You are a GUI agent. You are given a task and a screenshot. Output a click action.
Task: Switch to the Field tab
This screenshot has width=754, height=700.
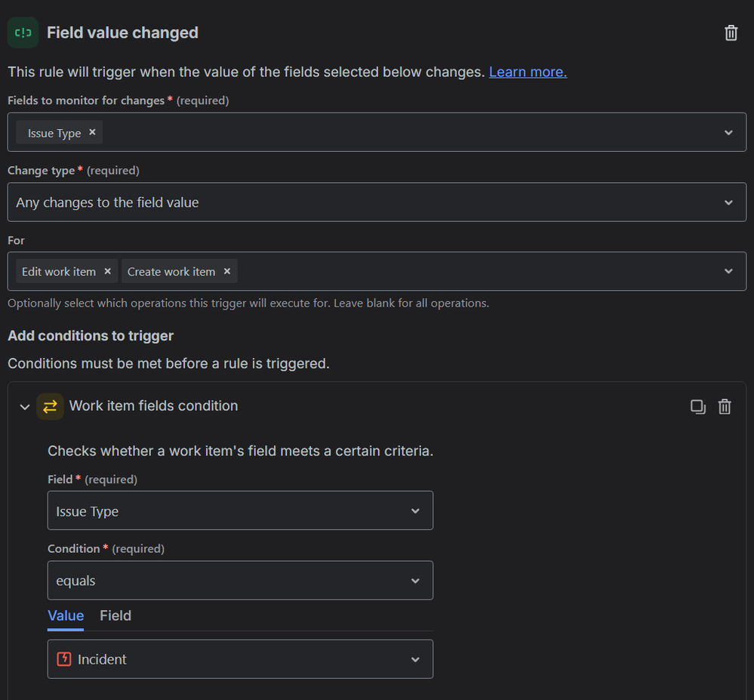pyautogui.click(x=115, y=615)
